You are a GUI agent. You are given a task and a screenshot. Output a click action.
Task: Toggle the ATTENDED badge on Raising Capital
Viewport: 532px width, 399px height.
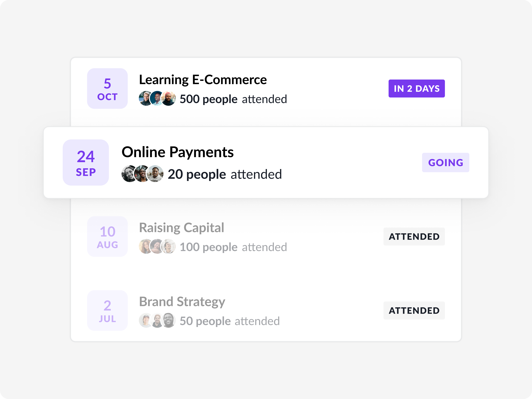point(414,236)
